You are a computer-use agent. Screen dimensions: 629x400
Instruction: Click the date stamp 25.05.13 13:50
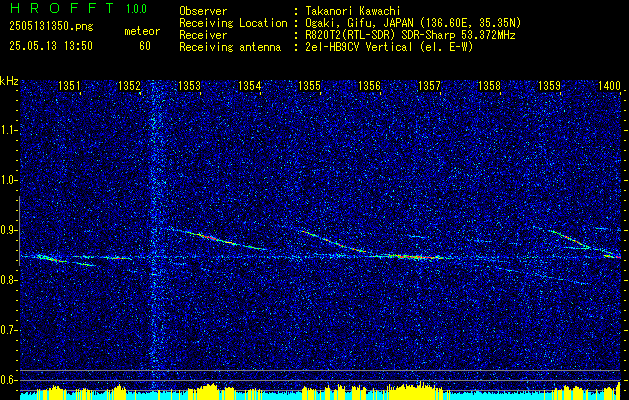click(x=51, y=46)
